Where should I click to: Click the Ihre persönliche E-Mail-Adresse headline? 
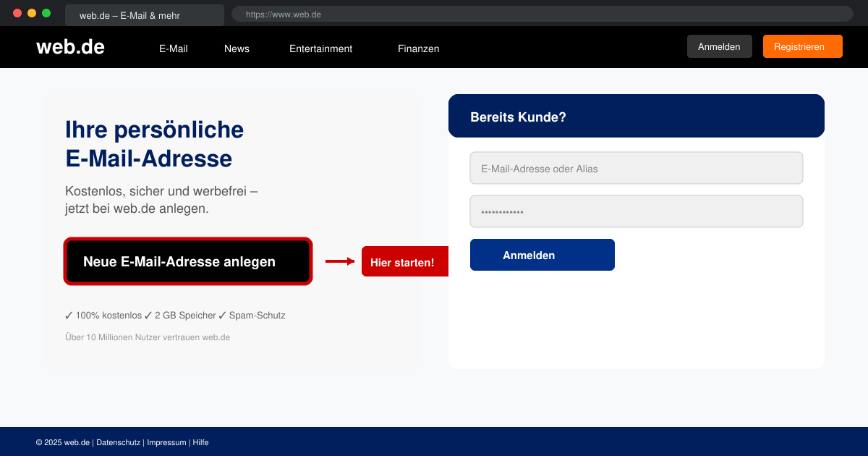[155, 143]
